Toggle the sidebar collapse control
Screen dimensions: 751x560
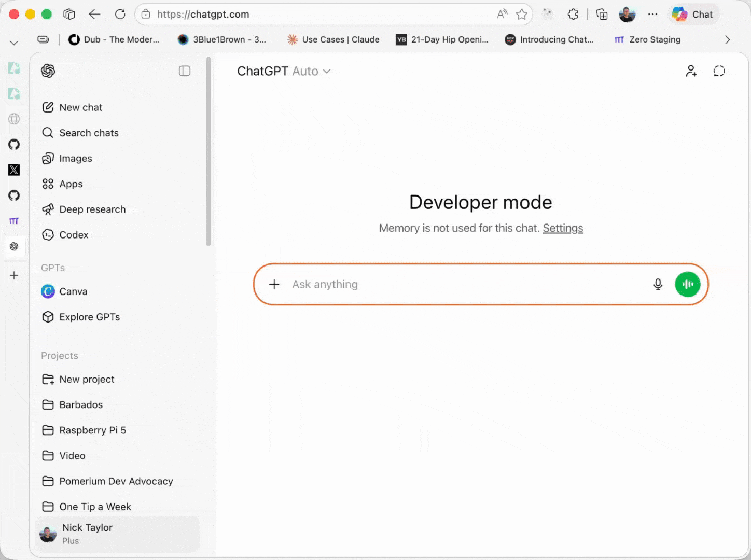click(x=185, y=71)
